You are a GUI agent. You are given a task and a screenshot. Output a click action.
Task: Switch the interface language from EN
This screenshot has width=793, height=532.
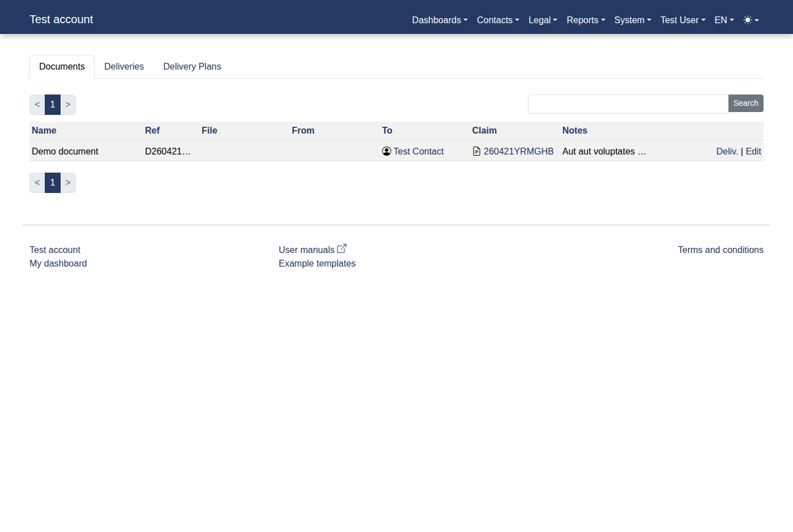click(x=723, y=20)
